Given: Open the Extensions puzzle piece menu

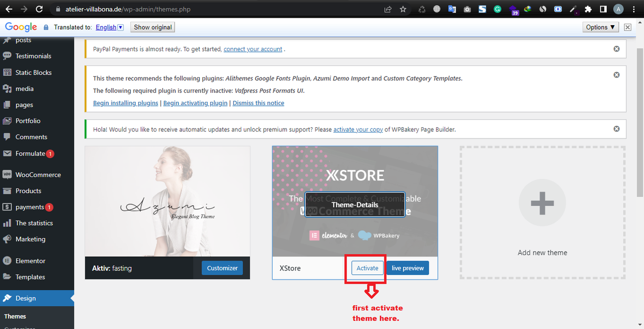Looking at the screenshot, I should pyautogui.click(x=588, y=9).
